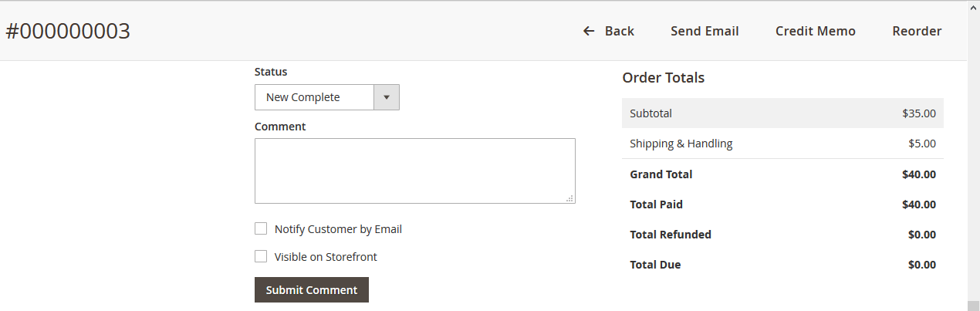The image size is (980, 311).
Task: Click the Send Email button
Action: click(705, 31)
